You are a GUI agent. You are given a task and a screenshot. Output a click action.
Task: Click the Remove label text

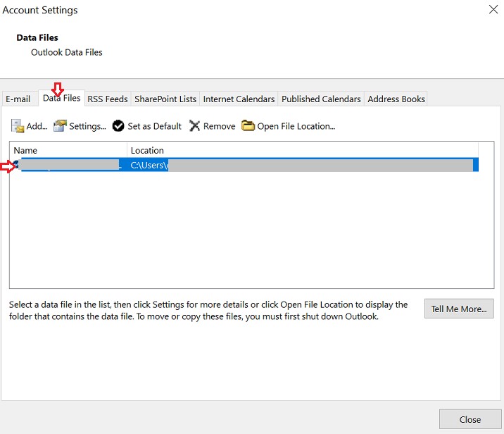219,126
